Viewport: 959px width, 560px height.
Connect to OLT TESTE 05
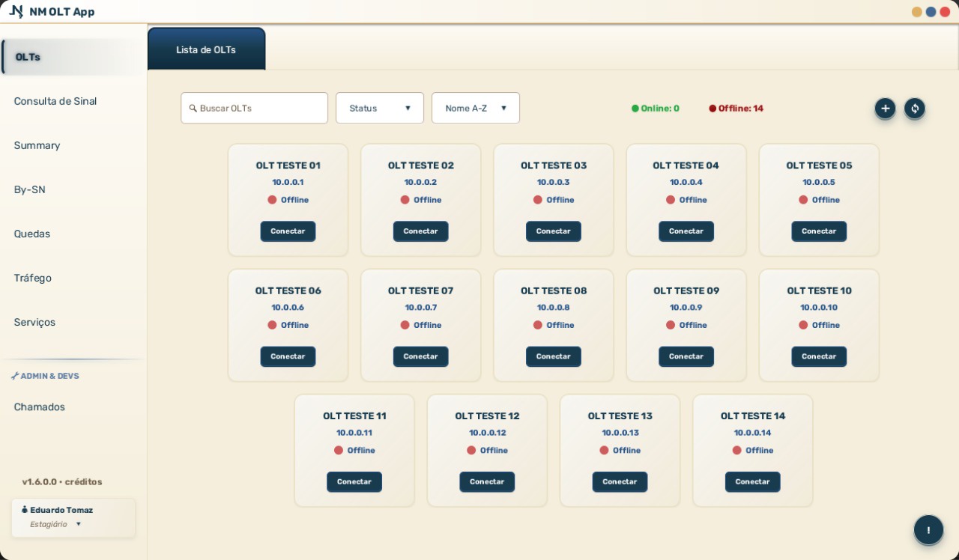point(819,231)
